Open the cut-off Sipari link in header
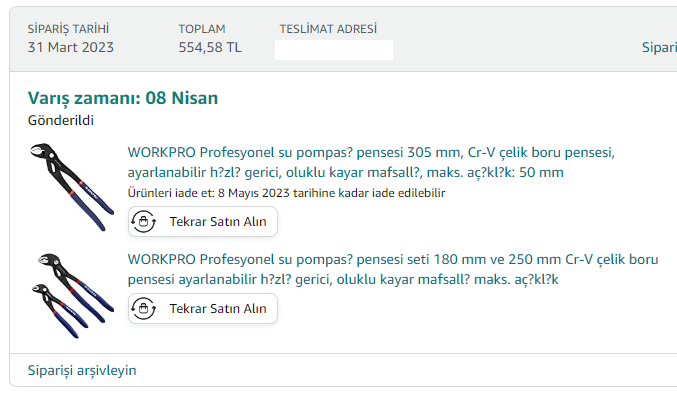 (x=659, y=48)
